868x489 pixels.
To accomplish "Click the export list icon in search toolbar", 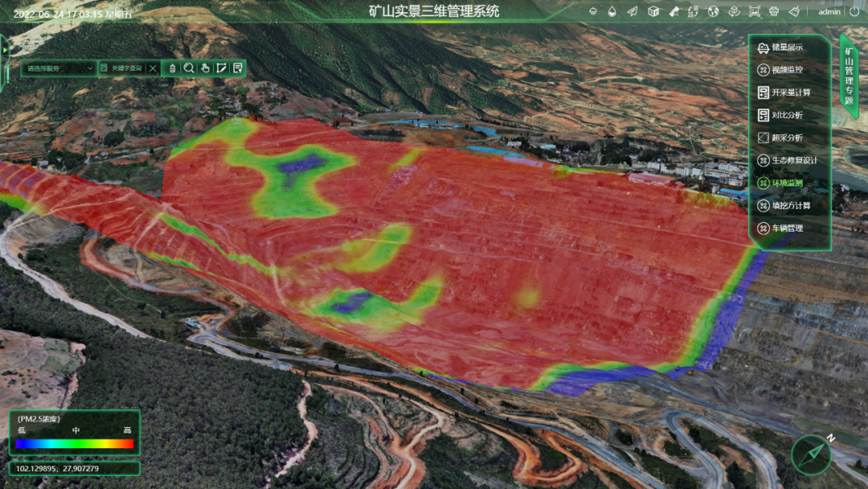I will [x=238, y=68].
